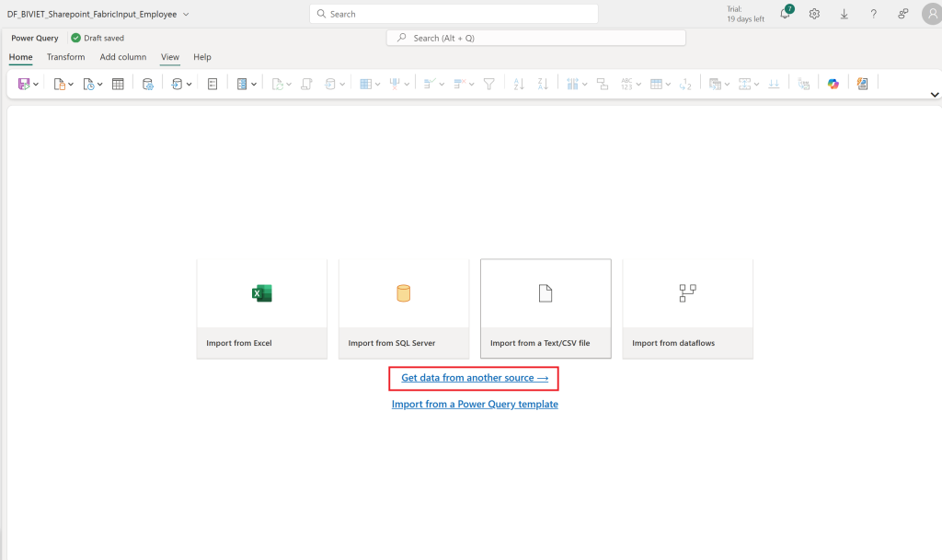The image size is (942, 560).
Task: Open the Help ribbon tab
Action: coord(201,57)
